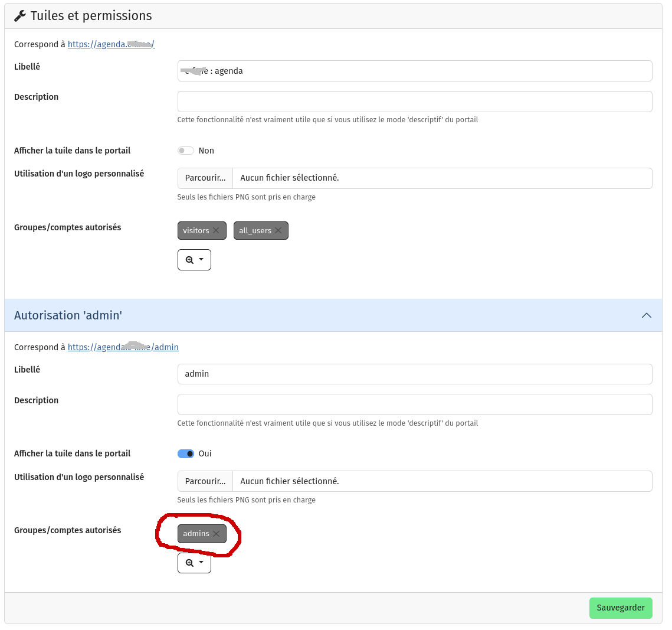Screen dimensions: 672x630
Task: Edit the Libellé field containing admin
Action: (414, 374)
